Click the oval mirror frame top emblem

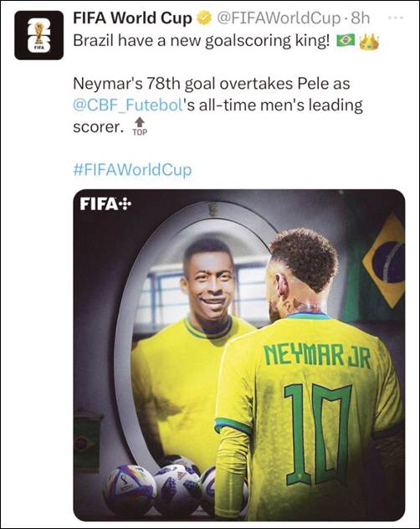point(213,209)
